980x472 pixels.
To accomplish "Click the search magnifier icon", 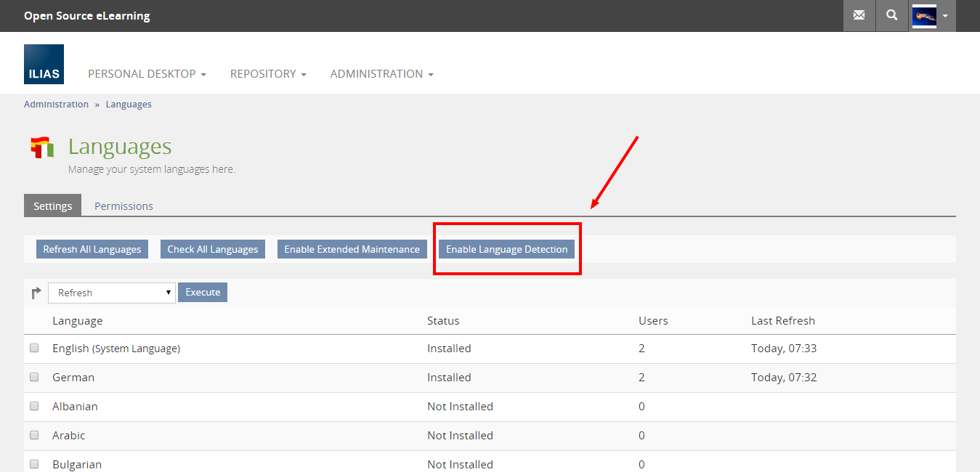I will (891, 15).
